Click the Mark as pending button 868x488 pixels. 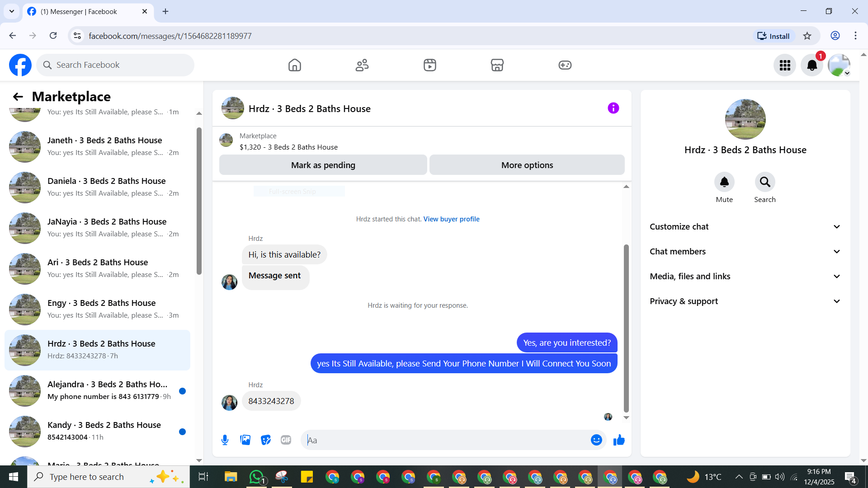[323, 165]
